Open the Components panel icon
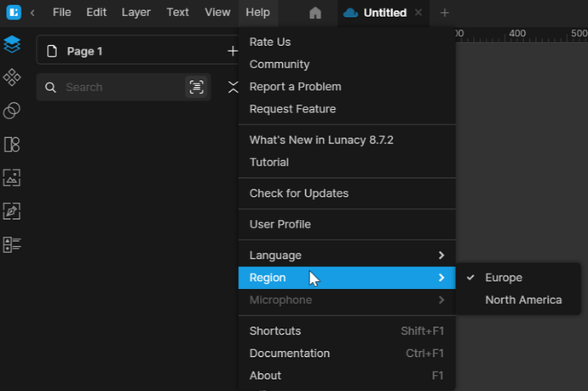 pos(12,78)
